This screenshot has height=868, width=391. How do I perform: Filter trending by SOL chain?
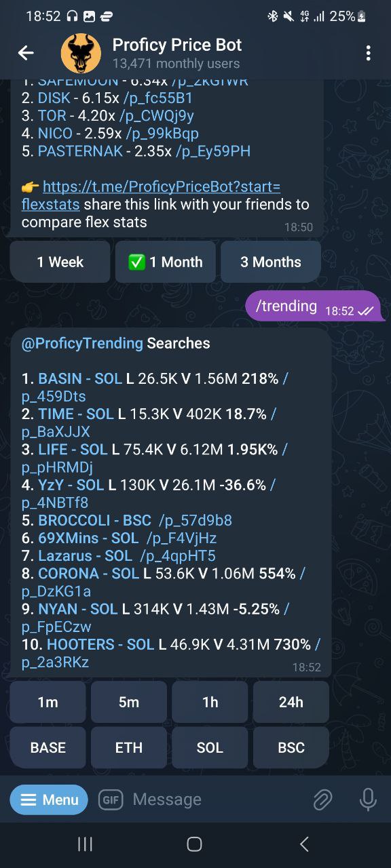tap(210, 747)
